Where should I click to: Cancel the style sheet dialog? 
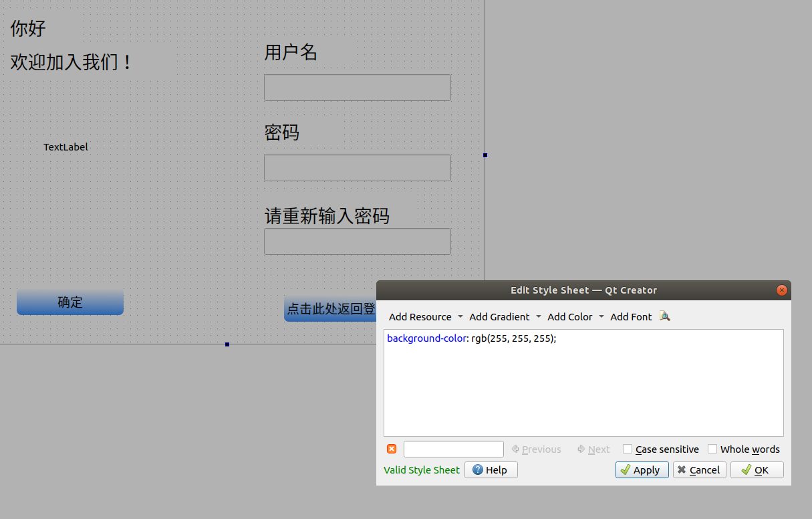point(699,470)
